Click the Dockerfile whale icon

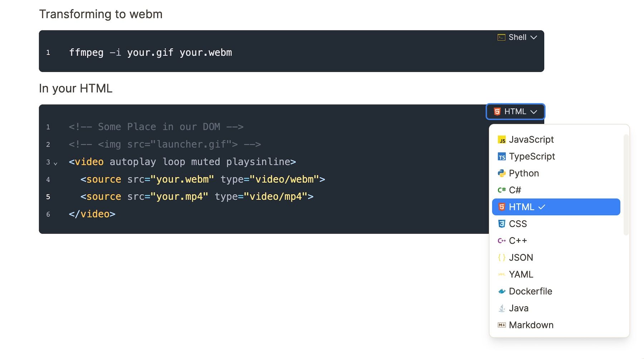pos(502,291)
